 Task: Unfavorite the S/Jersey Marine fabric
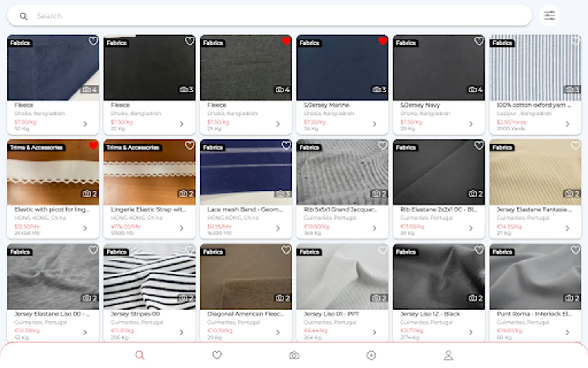pos(383,41)
